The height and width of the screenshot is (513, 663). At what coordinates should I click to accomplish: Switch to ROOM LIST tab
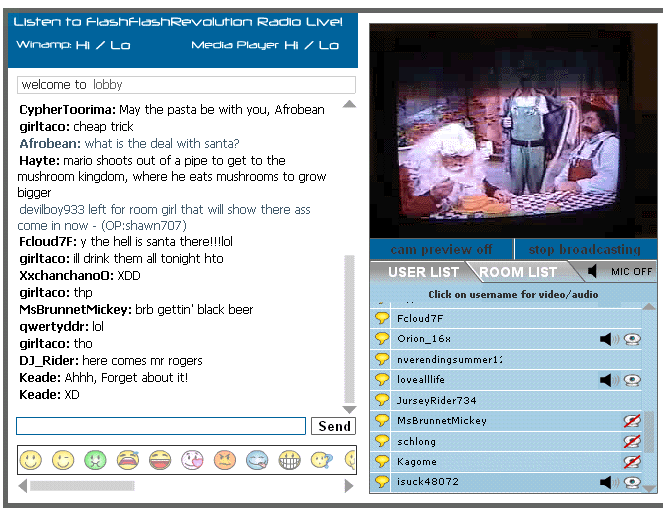point(518,272)
